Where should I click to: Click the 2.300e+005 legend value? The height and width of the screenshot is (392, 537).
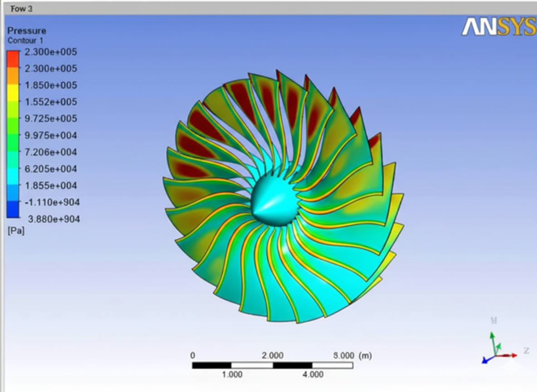(51, 52)
